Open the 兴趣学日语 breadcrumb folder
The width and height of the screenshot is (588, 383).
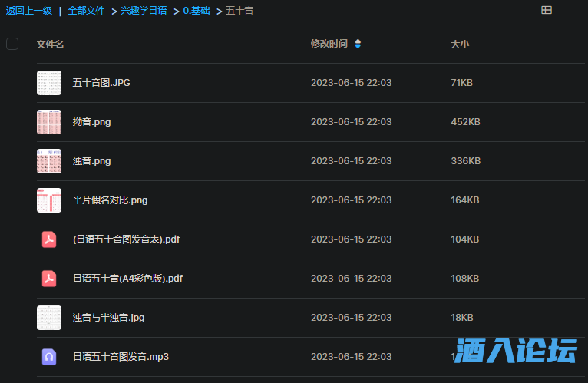[144, 11]
